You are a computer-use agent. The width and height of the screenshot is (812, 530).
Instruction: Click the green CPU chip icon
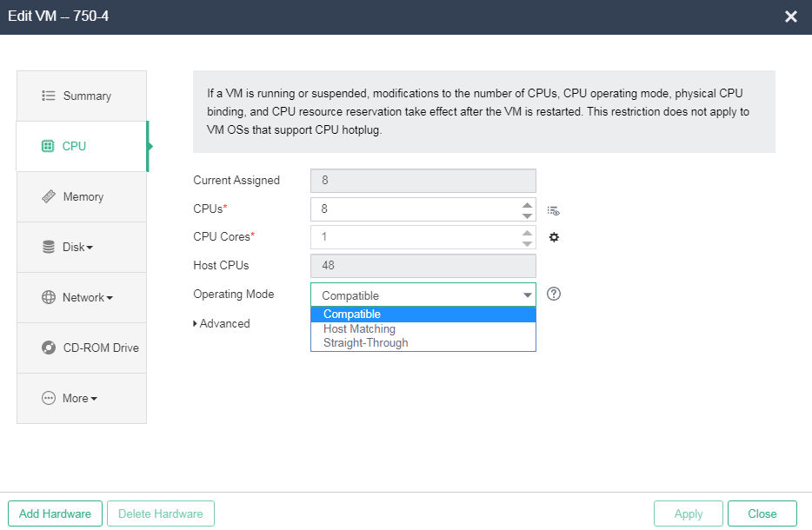coord(48,147)
